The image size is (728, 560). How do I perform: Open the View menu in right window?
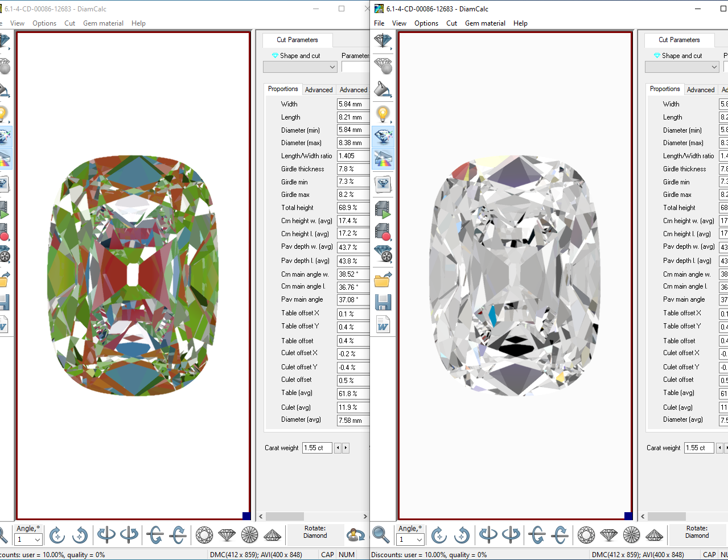[399, 23]
